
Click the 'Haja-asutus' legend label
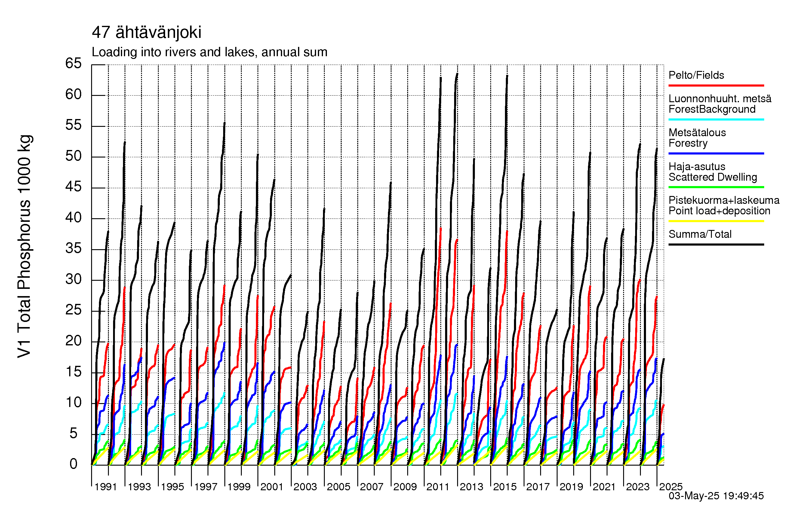pos(697,167)
